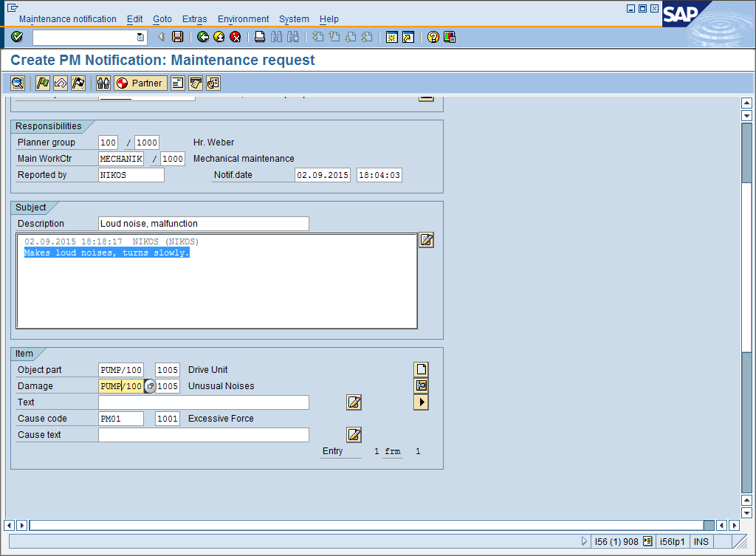Open the Customize Local Layout icon
The width and height of the screenshot is (756, 556).
point(450,37)
